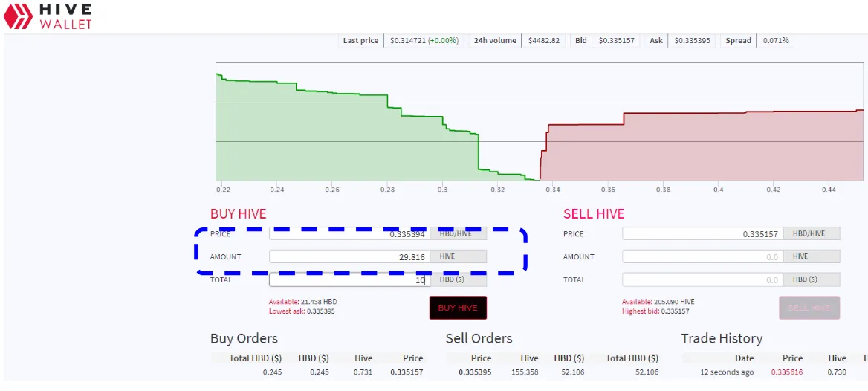
Task: Click the Buy Hive amount input field
Action: point(350,256)
